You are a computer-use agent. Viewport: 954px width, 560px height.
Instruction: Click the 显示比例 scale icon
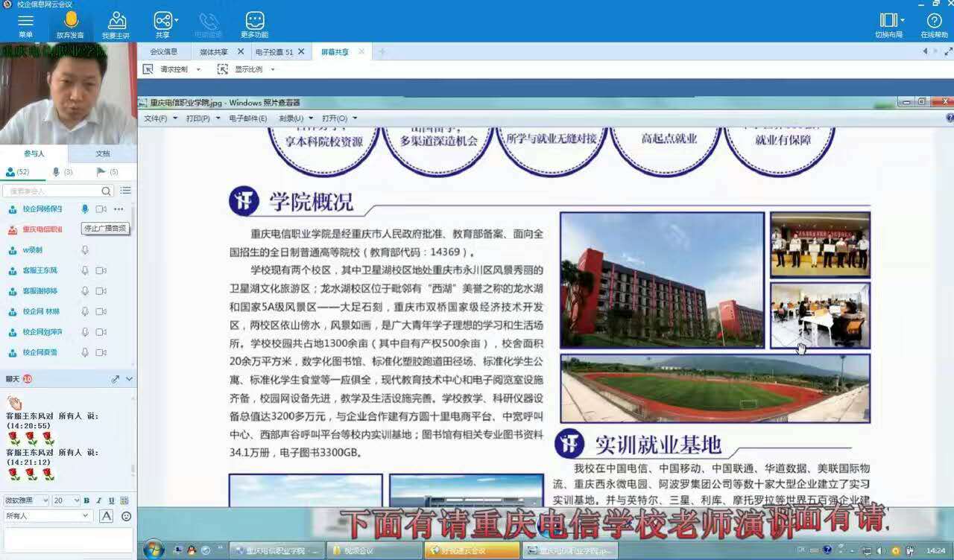pyautogui.click(x=222, y=69)
